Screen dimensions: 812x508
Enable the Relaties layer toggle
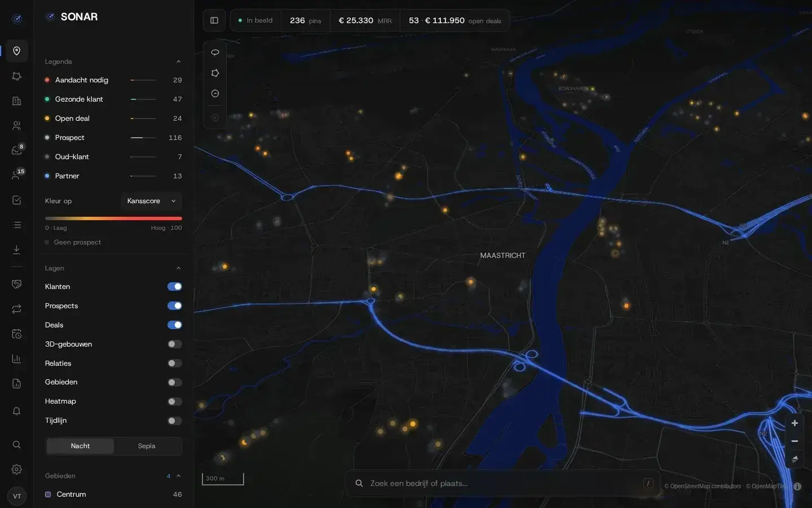click(175, 364)
